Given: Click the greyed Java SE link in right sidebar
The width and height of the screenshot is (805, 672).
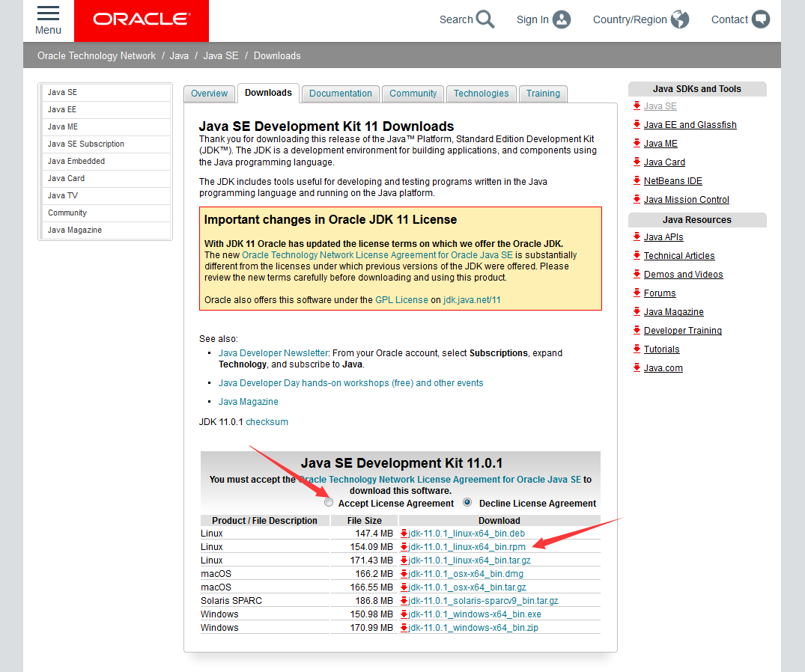Looking at the screenshot, I should click(x=660, y=106).
